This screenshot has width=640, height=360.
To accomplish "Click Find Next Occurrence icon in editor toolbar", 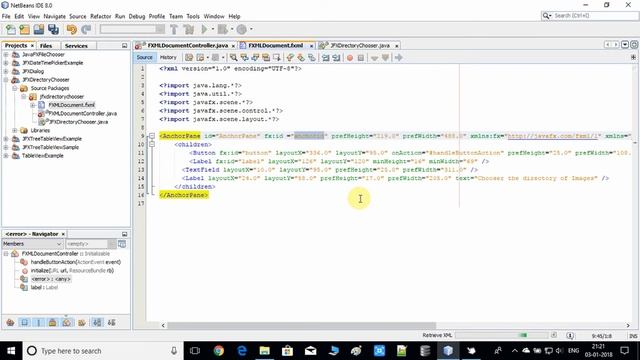I will [255, 58].
